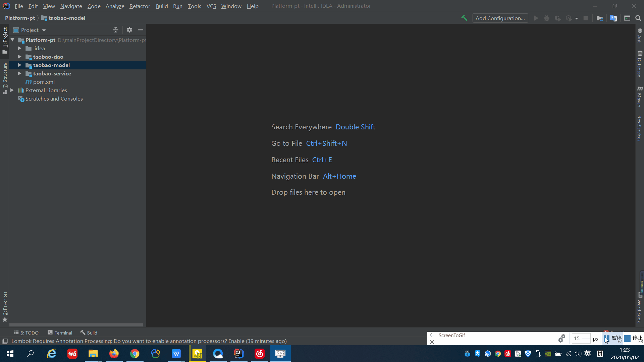Click the Build tab in bottom panel
644x362 pixels.
(x=89, y=333)
